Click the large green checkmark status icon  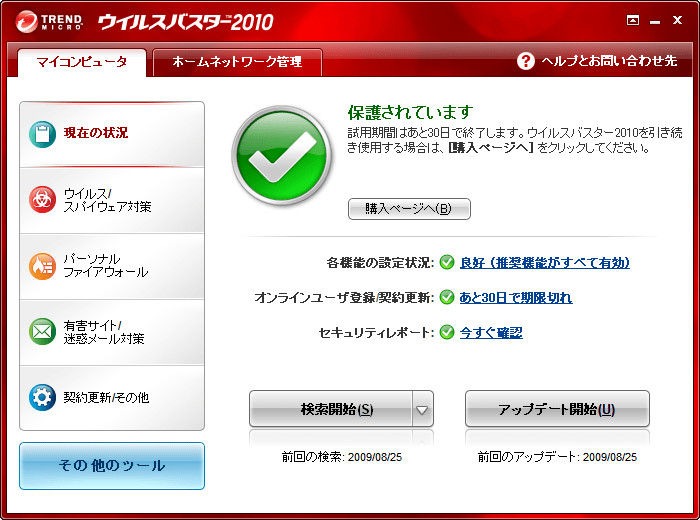(282, 155)
